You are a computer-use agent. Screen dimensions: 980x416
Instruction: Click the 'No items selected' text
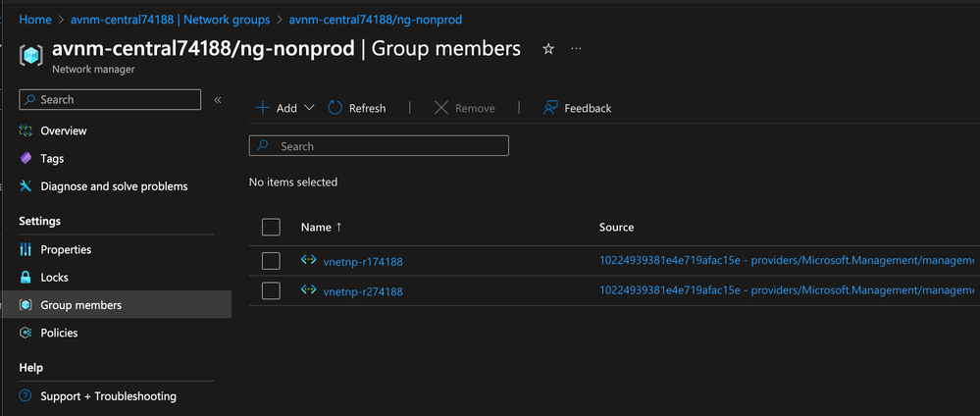(x=293, y=182)
